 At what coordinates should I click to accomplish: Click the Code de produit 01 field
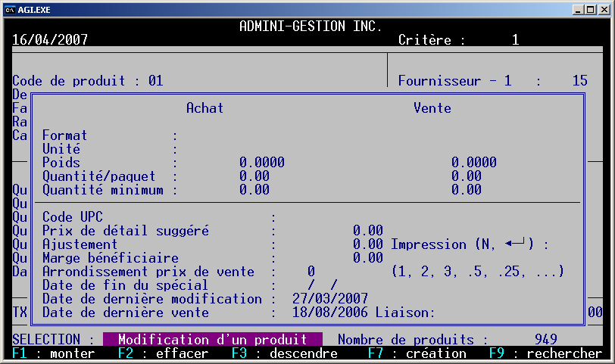156,81
